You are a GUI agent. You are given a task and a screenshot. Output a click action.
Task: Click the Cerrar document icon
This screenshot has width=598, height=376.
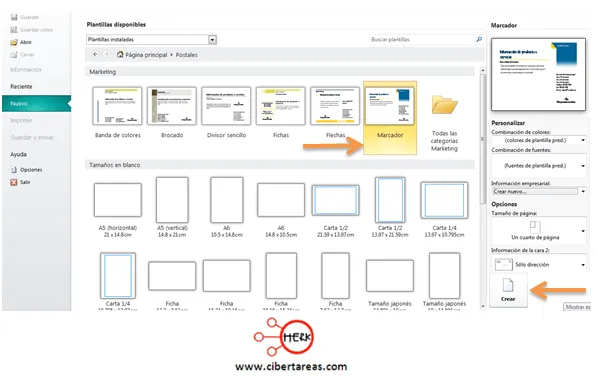[14, 55]
